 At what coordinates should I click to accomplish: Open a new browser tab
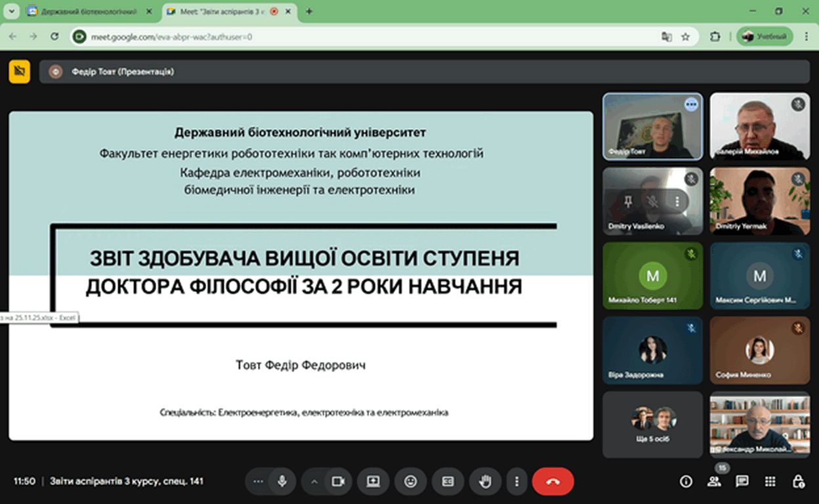coord(309,11)
